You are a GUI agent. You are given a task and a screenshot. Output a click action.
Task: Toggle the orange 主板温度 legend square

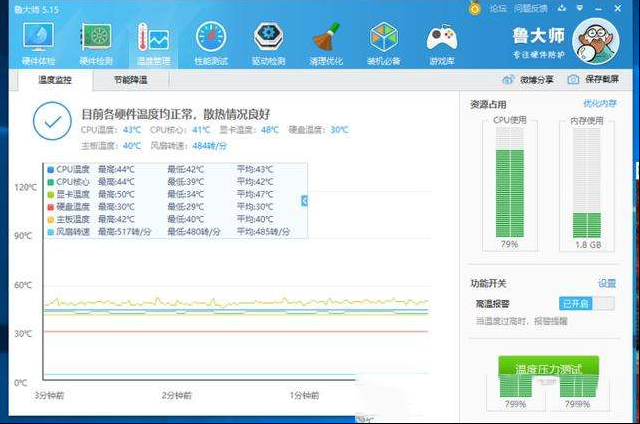(x=51, y=220)
